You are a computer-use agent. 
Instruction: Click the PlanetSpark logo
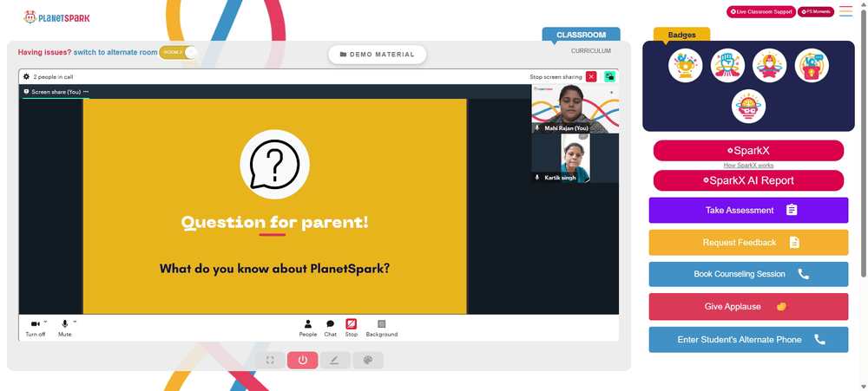point(56,17)
